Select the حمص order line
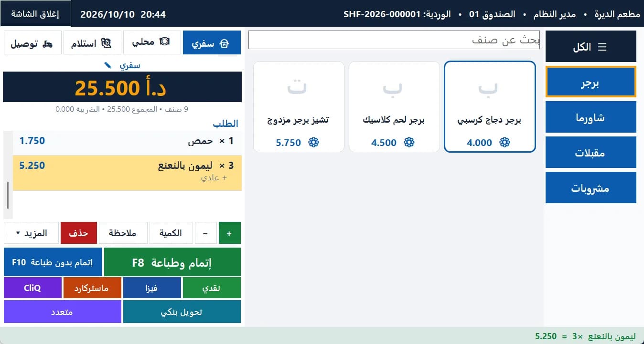The image size is (644, 344). coord(127,142)
